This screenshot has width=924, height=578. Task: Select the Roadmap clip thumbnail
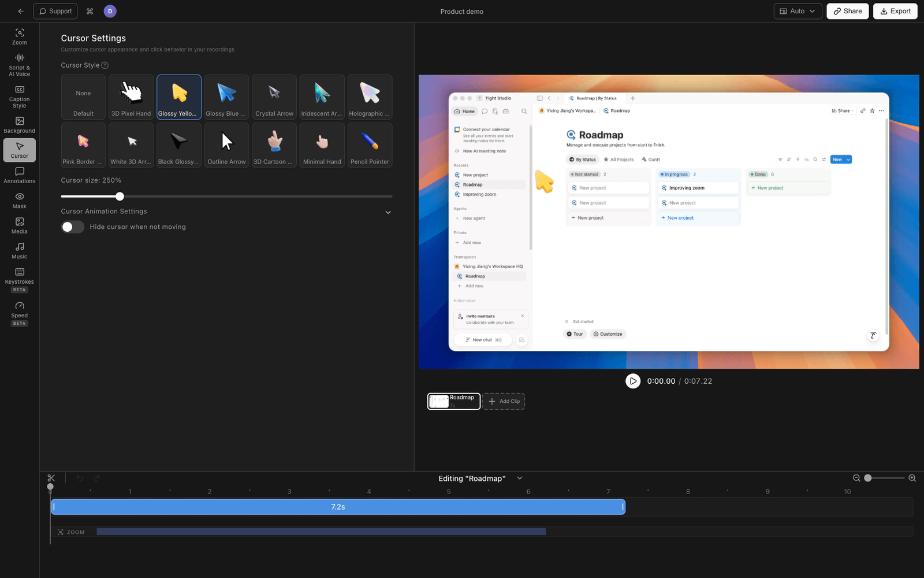(454, 401)
